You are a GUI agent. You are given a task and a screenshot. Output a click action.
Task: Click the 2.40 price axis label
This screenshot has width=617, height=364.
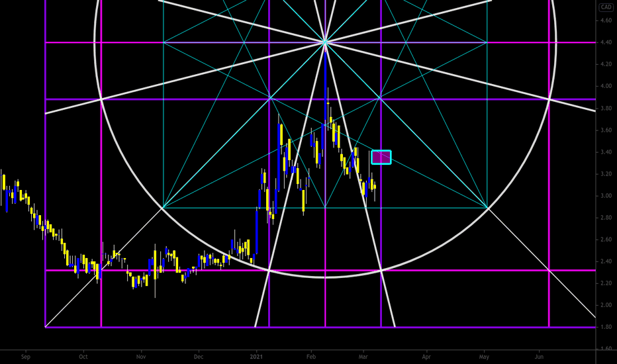tap(606, 261)
